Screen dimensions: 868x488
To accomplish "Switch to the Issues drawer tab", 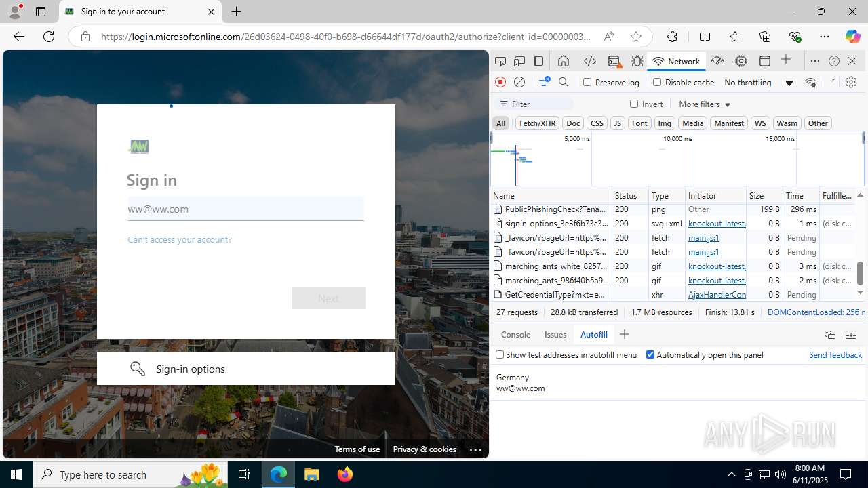I will (555, 334).
